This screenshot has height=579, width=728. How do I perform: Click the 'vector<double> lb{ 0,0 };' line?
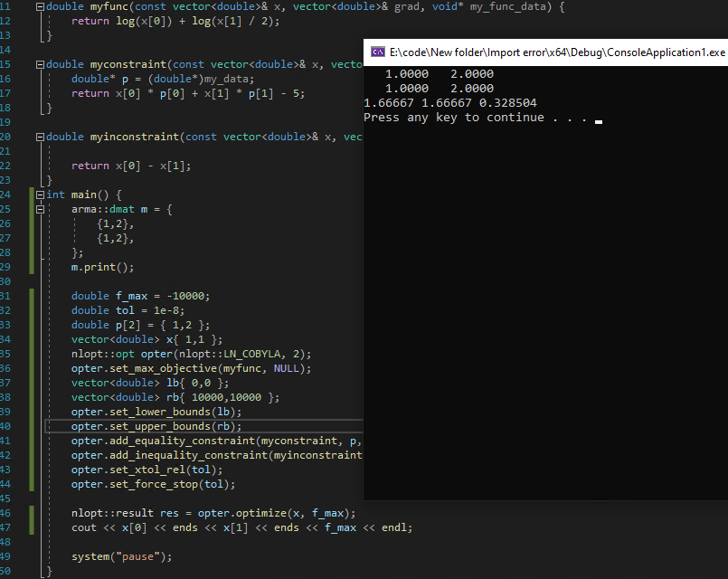[x=150, y=383]
